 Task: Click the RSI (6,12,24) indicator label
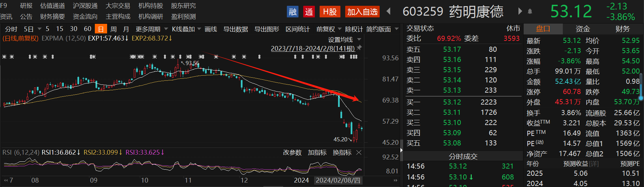(x=21, y=152)
